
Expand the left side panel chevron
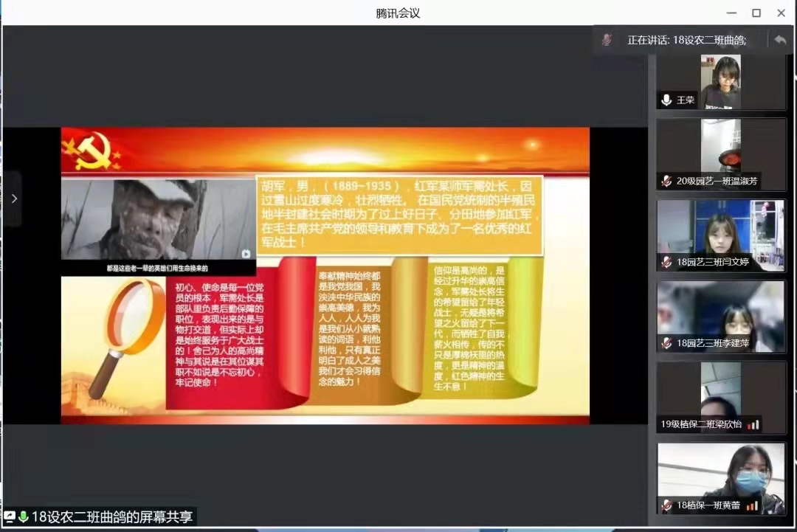coord(13,198)
